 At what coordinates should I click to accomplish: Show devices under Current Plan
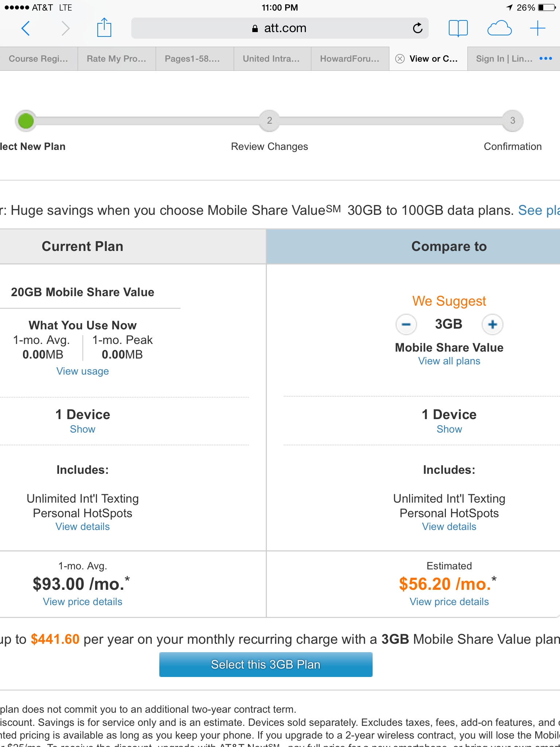[x=83, y=429]
